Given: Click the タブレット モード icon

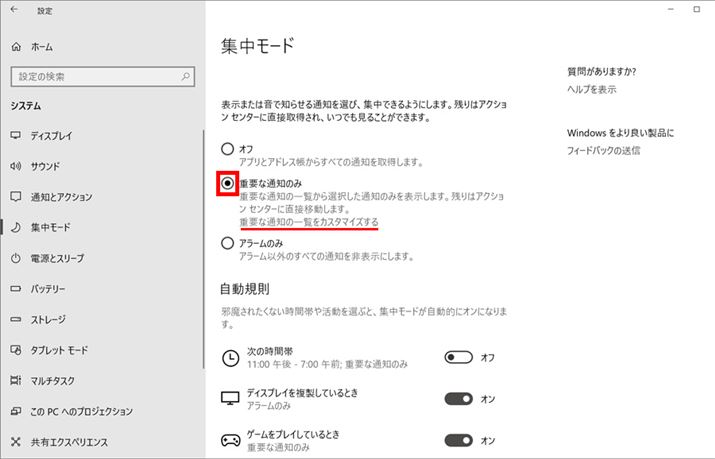Looking at the screenshot, I should click(16, 350).
